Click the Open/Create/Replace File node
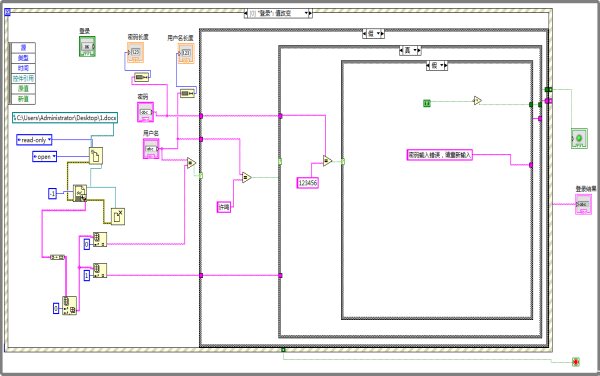600x376 pixels. point(96,156)
